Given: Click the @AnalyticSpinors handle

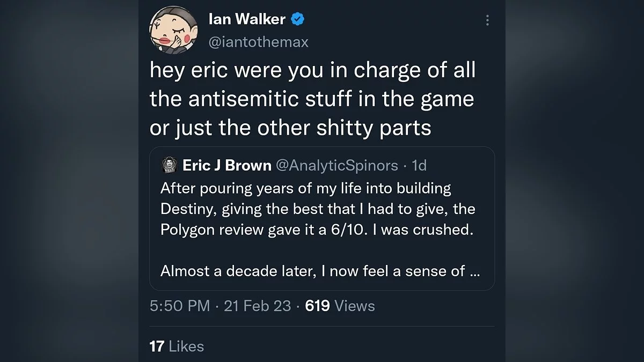Looking at the screenshot, I should [x=337, y=166].
